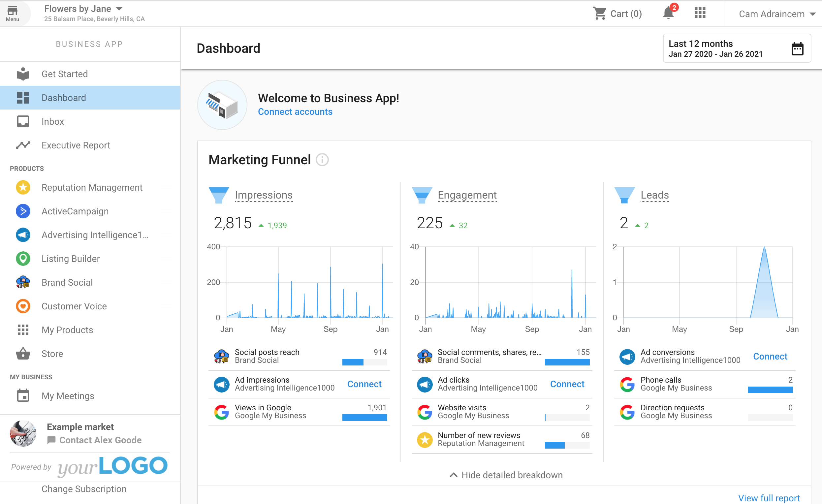Click the Connect accounts link

295,112
